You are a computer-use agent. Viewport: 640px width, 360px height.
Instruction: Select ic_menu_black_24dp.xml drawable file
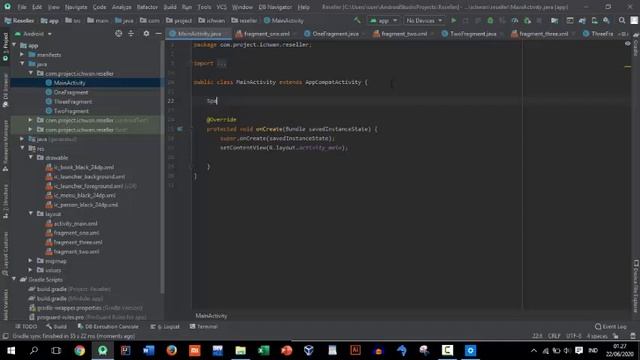point(84,196)
